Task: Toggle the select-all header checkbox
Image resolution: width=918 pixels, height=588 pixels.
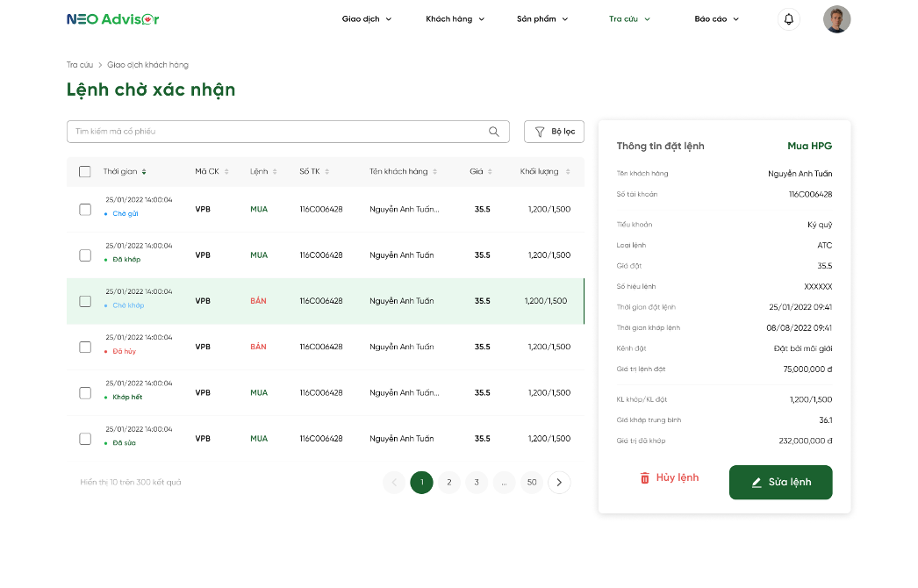Action: pyautogui.click(x=85, y=172)
